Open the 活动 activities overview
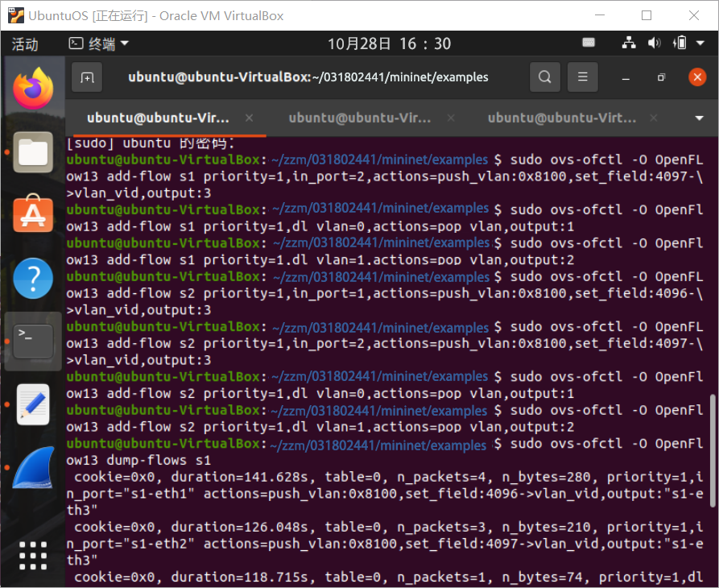The image size is (719, 588). pyautogui.click(x=25, y=44)
